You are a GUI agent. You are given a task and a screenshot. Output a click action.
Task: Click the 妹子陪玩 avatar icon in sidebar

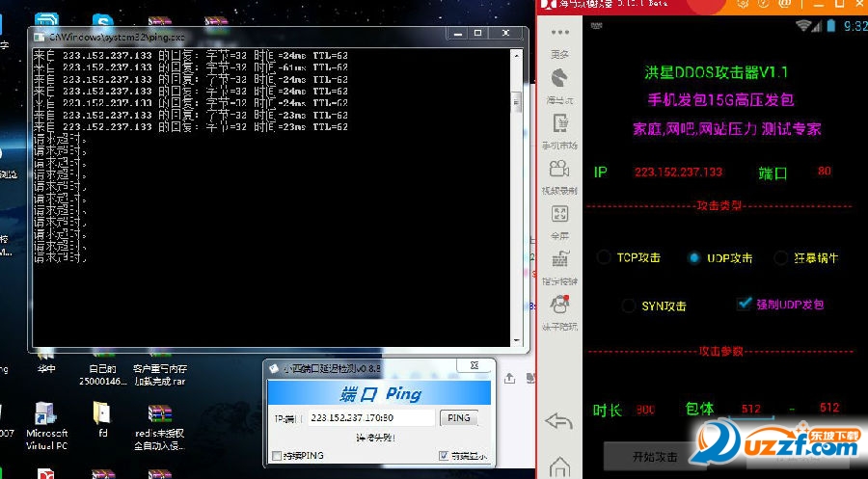[559, 305]
